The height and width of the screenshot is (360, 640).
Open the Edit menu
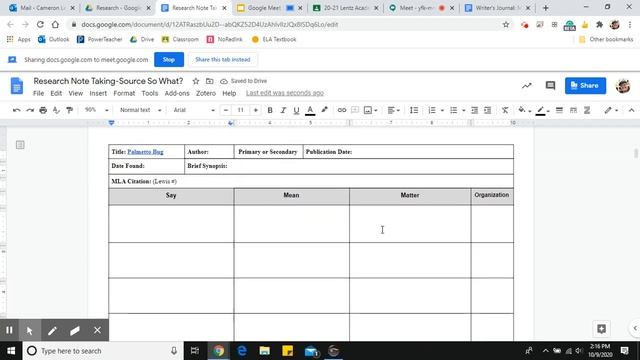click(x=56, y=93)
